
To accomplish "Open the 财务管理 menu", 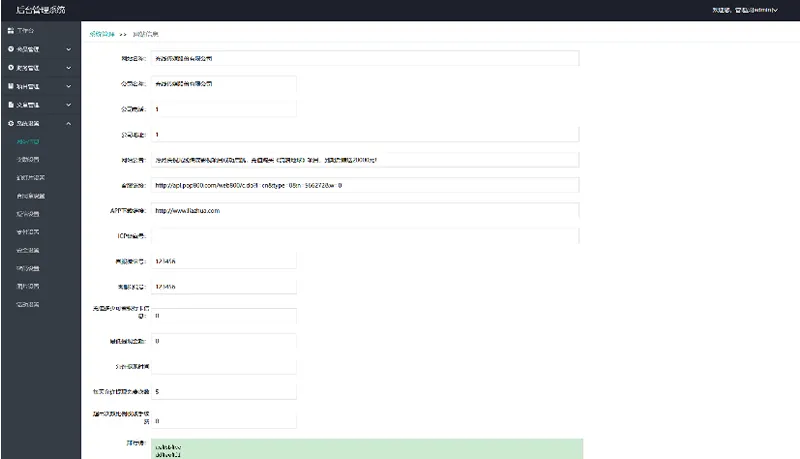I will (x=40, y=68).
